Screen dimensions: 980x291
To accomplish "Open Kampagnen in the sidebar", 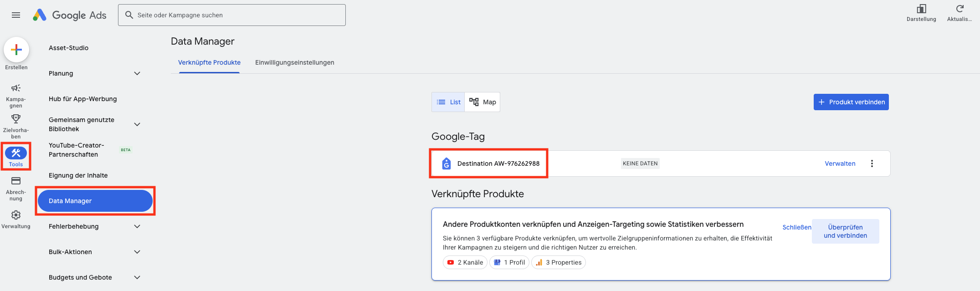I will [16, 95].
